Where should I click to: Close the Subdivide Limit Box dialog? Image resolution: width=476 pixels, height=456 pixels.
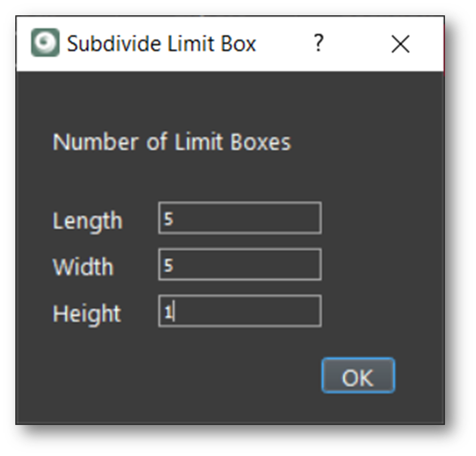coord(400,43)
